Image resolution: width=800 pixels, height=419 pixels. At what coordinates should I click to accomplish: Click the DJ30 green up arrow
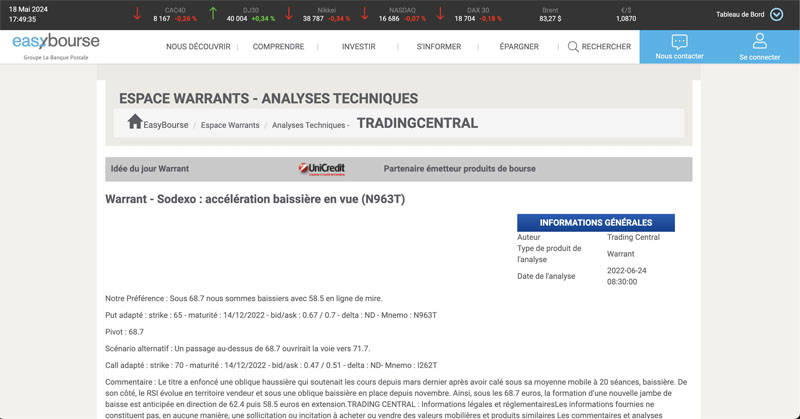click(x=213, y=14)
